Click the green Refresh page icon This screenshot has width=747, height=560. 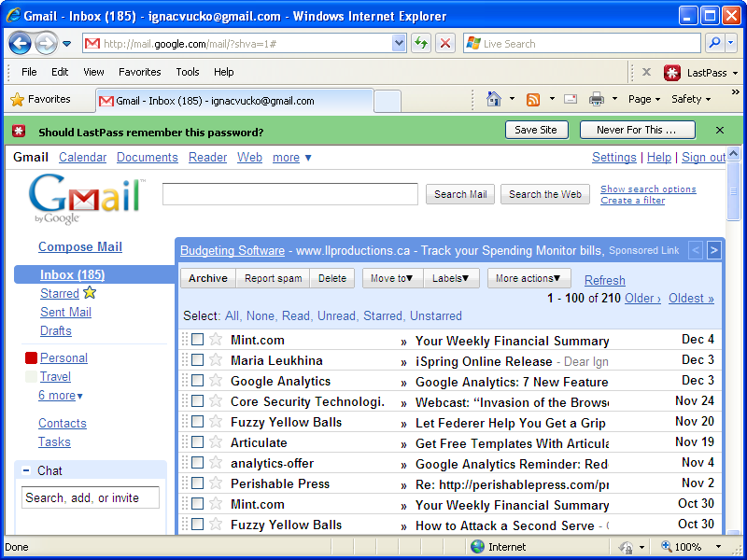[421, 43]
